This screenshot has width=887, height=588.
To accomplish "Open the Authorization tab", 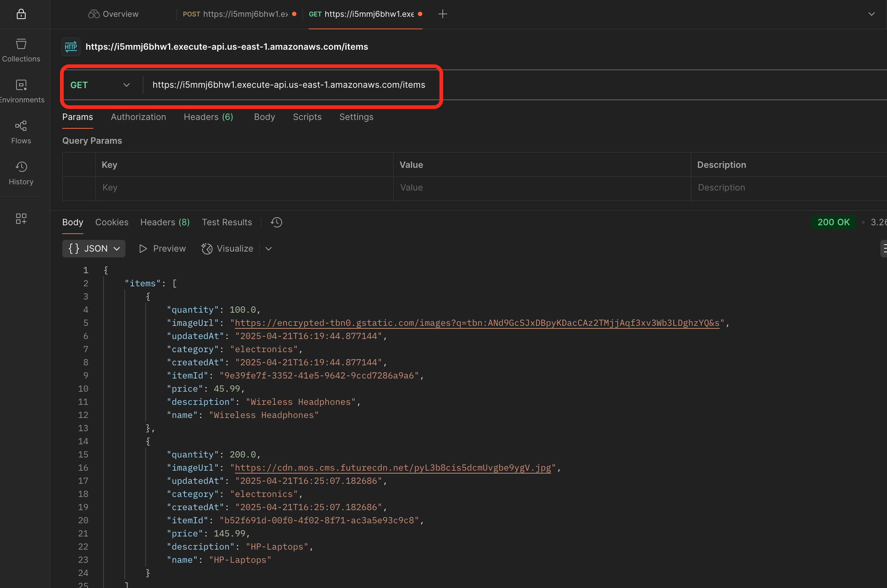I will tap(138, 117).
